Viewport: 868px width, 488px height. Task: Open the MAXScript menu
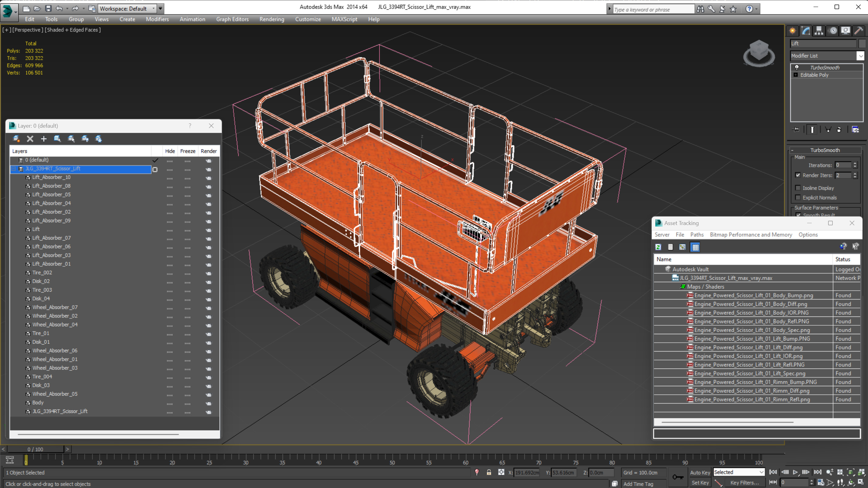pos(344,19)
